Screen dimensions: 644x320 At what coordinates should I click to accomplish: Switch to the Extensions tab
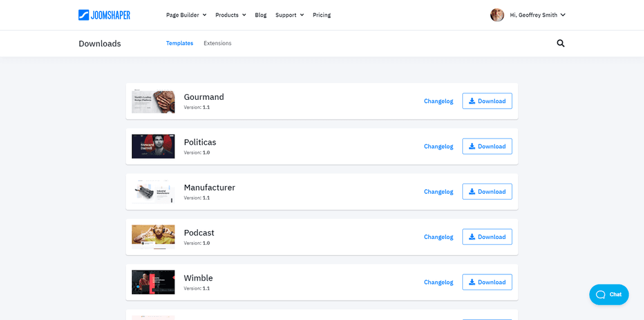[x=217, y=43]
